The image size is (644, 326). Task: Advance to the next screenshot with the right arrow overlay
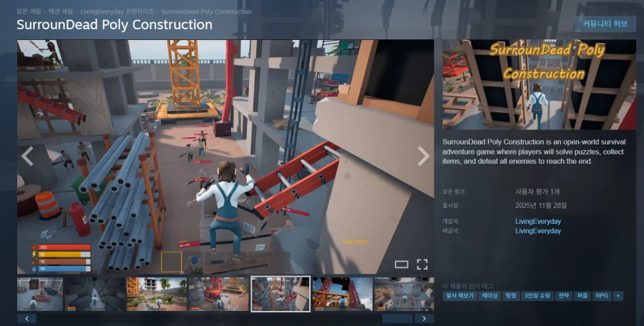424,157
